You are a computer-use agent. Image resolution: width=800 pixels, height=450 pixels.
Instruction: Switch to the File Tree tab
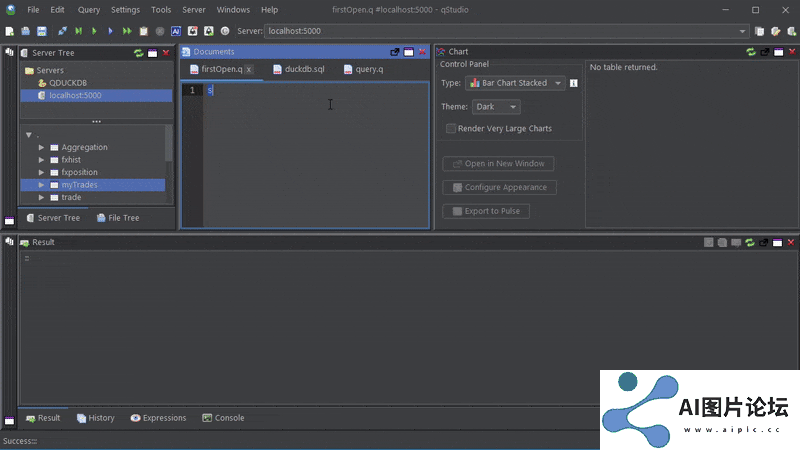point(118,218)
